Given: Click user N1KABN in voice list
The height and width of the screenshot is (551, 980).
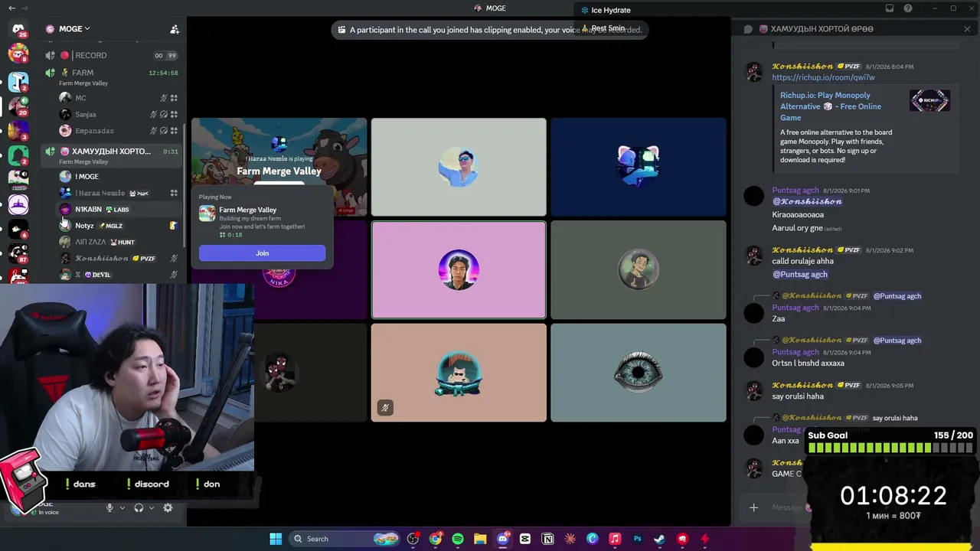Looking at the screenshot, I should pyautogui.click(x=119, y=209).
